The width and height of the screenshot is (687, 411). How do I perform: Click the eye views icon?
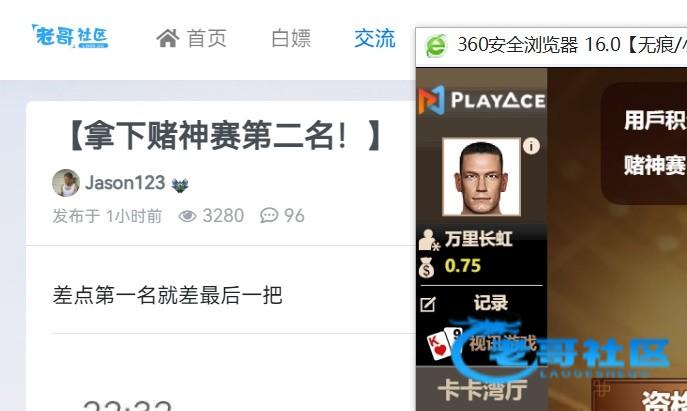(187, 216)
